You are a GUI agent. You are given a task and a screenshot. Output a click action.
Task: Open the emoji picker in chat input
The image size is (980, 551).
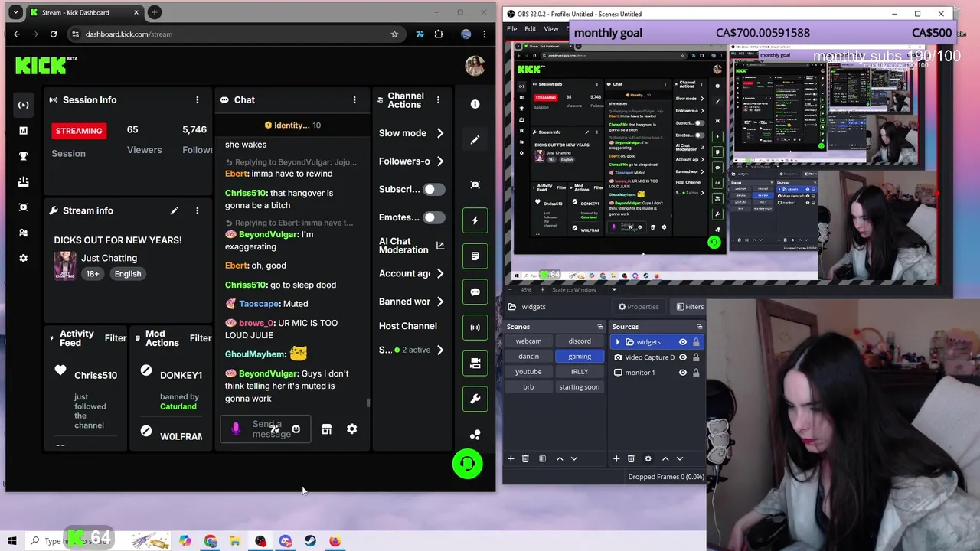click(296, 429)
